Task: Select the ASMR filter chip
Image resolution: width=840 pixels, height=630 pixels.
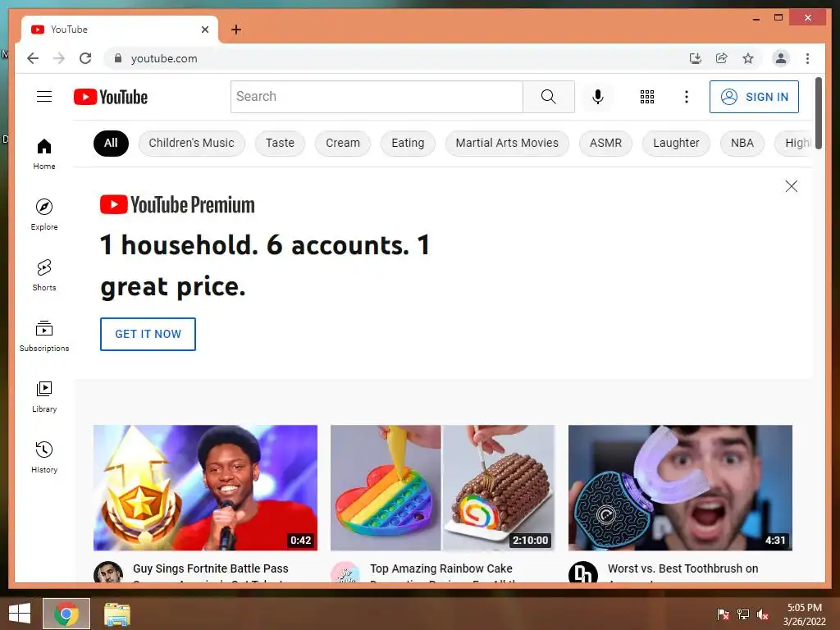Action: (605, 143)
